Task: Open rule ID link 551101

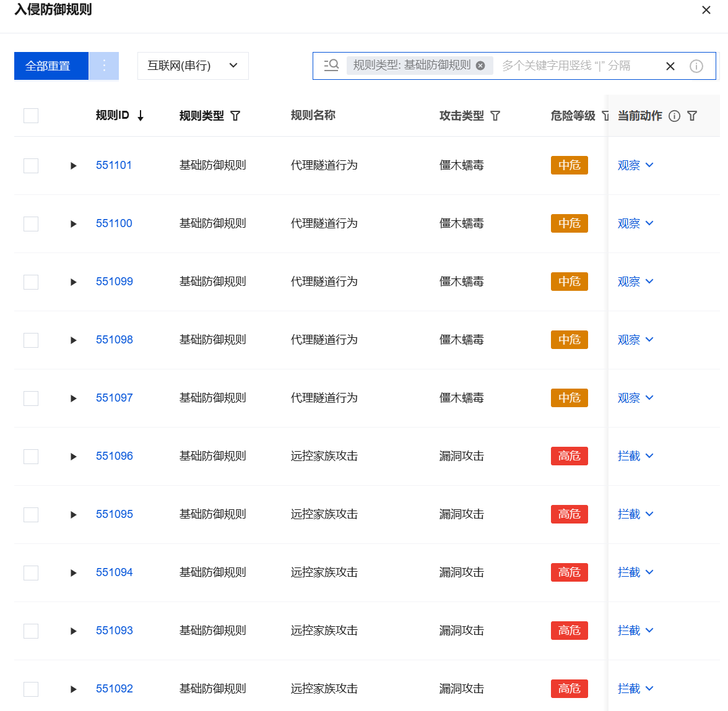Action: [114, 165]
